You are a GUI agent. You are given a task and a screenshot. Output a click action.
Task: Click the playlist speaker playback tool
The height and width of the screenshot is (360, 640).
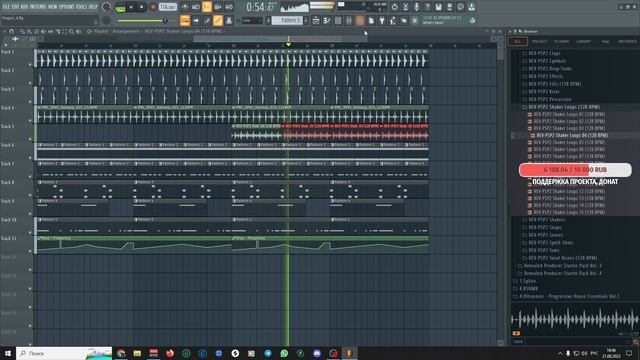pyautogui.click(x=79, y=31)
